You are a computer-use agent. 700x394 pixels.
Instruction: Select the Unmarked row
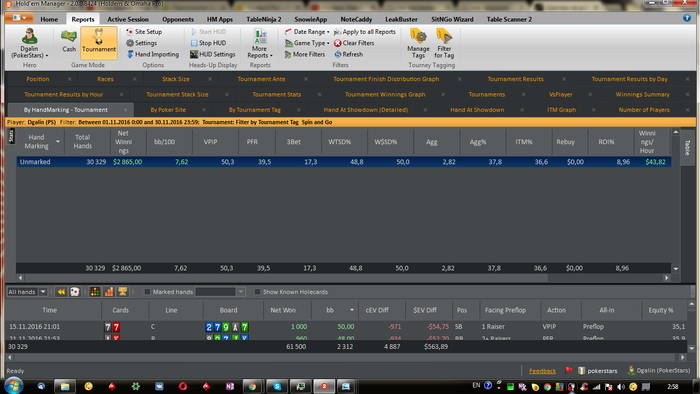pyautogui.click(x=344, y=162)
